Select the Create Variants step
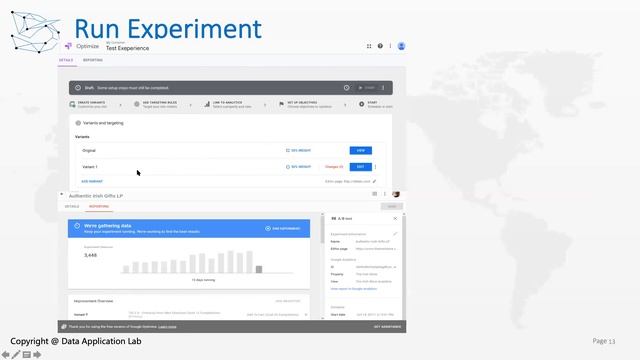Viewport: 640px width, 360px height. pos(88,104)
